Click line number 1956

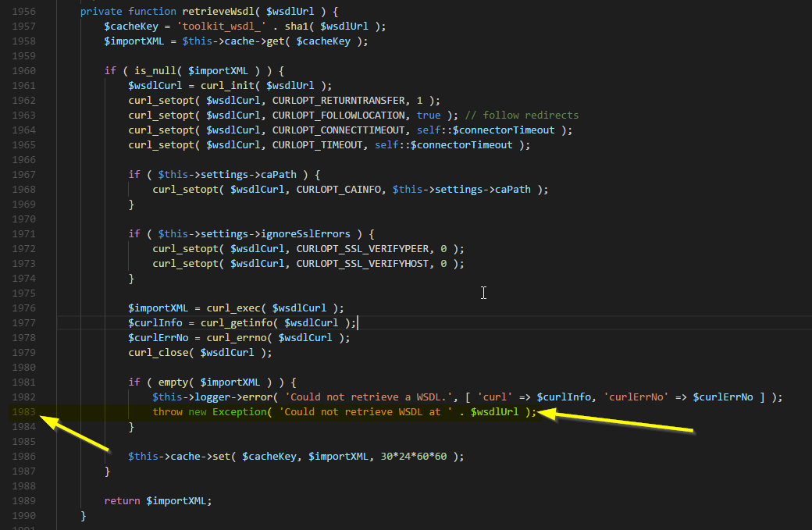(x=24, y=11)
